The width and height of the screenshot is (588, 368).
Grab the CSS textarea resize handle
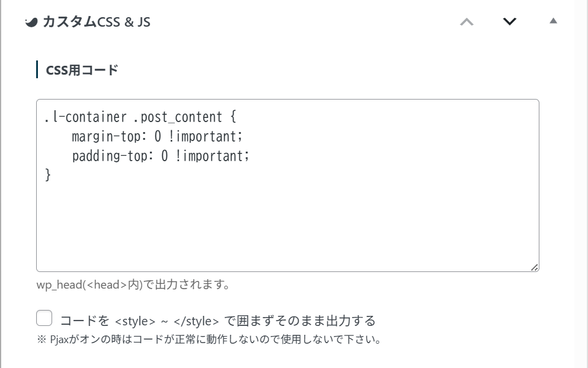[535, 268]
